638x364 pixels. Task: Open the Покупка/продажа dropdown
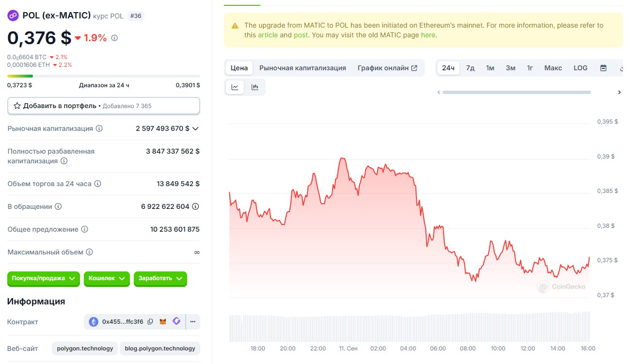[44, 279]
